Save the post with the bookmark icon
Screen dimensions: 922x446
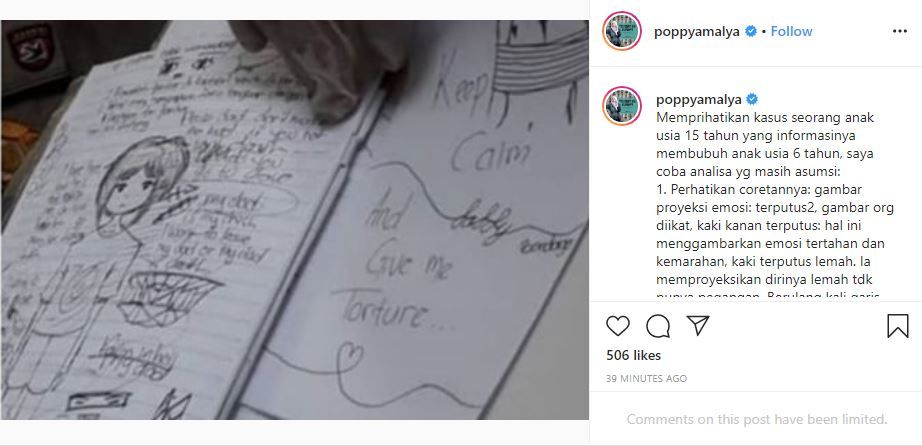click(897, 326)
